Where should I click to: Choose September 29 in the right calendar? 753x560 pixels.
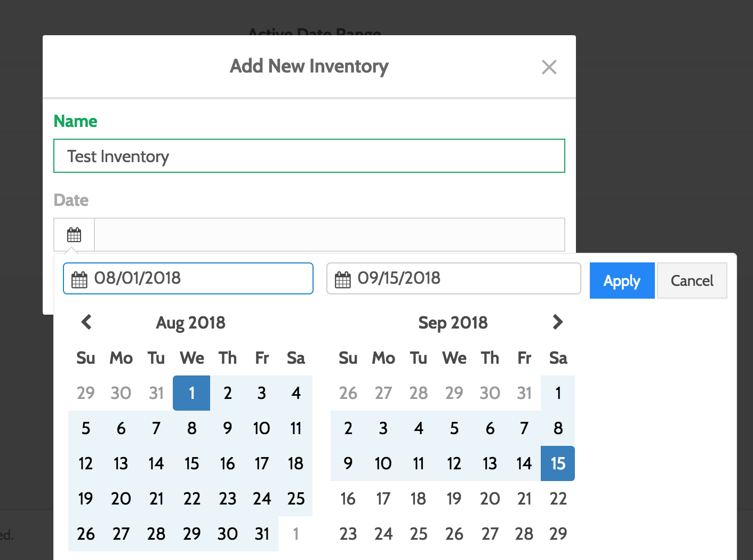coord(558,534)
